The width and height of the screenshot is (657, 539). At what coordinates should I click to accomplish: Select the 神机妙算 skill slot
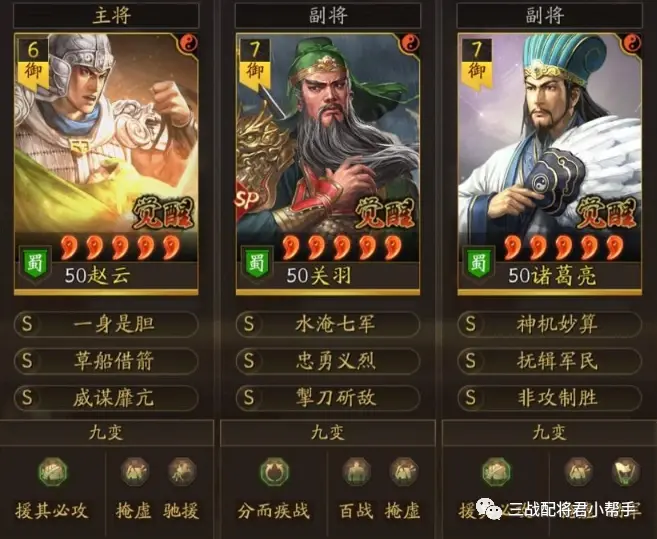(549, 324)
